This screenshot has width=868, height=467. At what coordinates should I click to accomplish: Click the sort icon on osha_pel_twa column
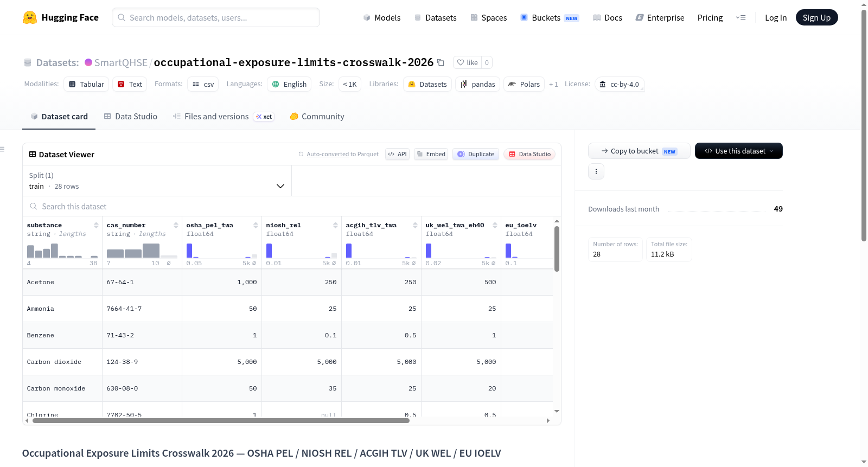point(256,225)
